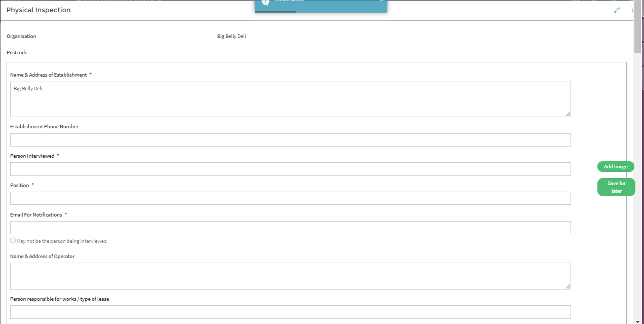Focus the Email For Notifications field
This screenshot has height=324, width=644.
tap(290, 228)
